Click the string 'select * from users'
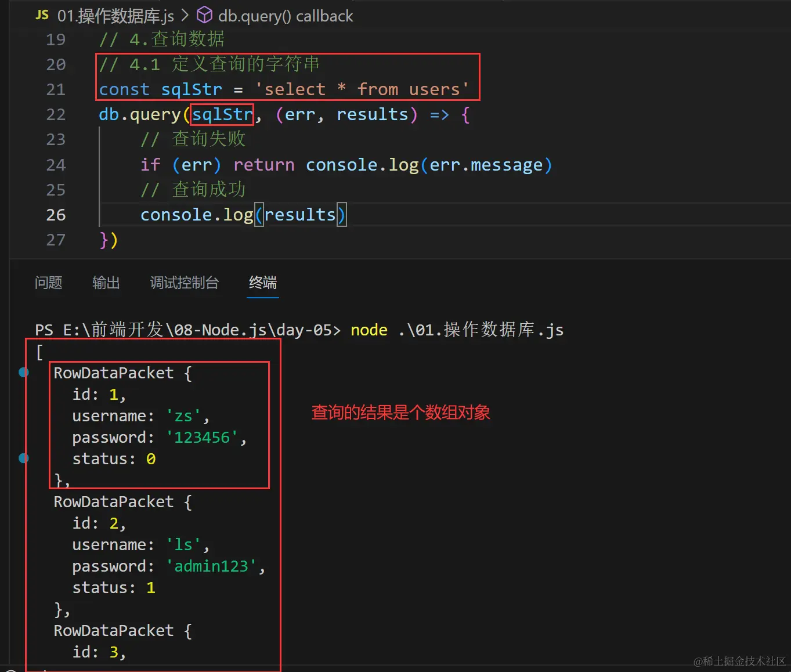Image resolution: width=791 pixels, height=672 pixels. (362, 89)
